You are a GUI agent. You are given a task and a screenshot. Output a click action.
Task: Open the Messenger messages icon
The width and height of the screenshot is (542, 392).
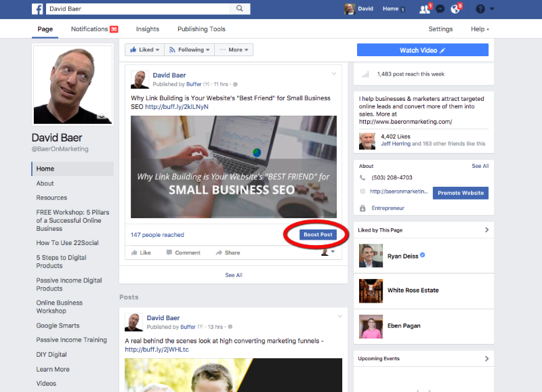pos(440,9)
